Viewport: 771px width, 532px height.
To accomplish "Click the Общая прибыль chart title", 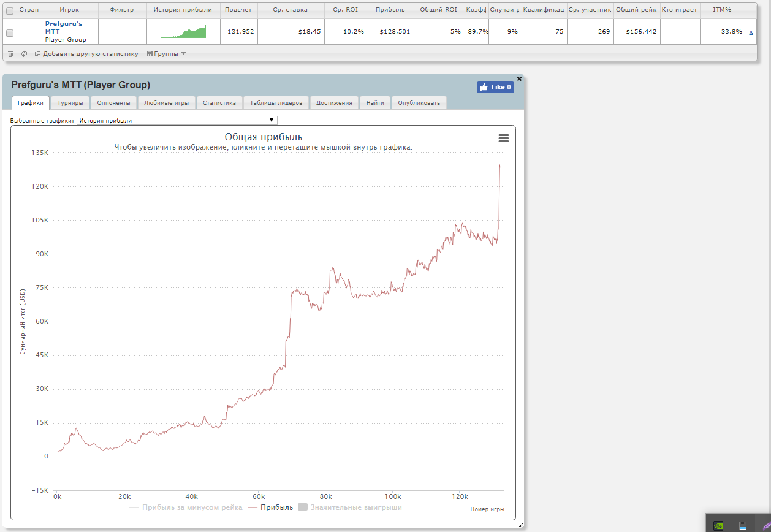I will (x=264, y=137).
